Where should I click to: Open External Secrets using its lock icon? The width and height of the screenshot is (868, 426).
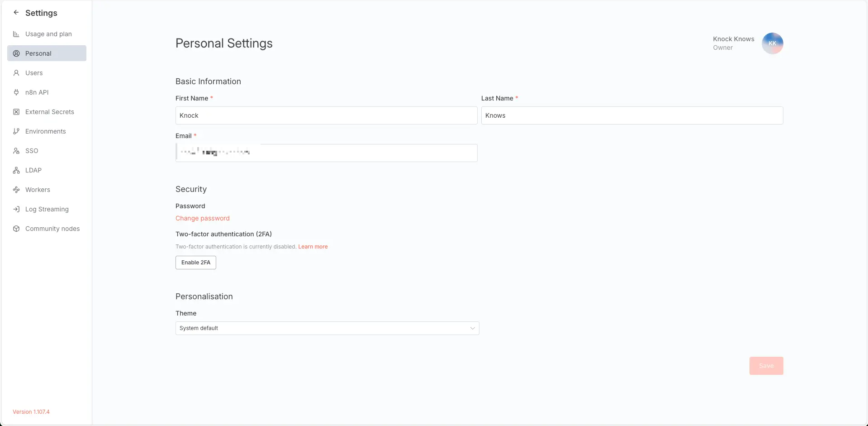click(x=16, y=112)
